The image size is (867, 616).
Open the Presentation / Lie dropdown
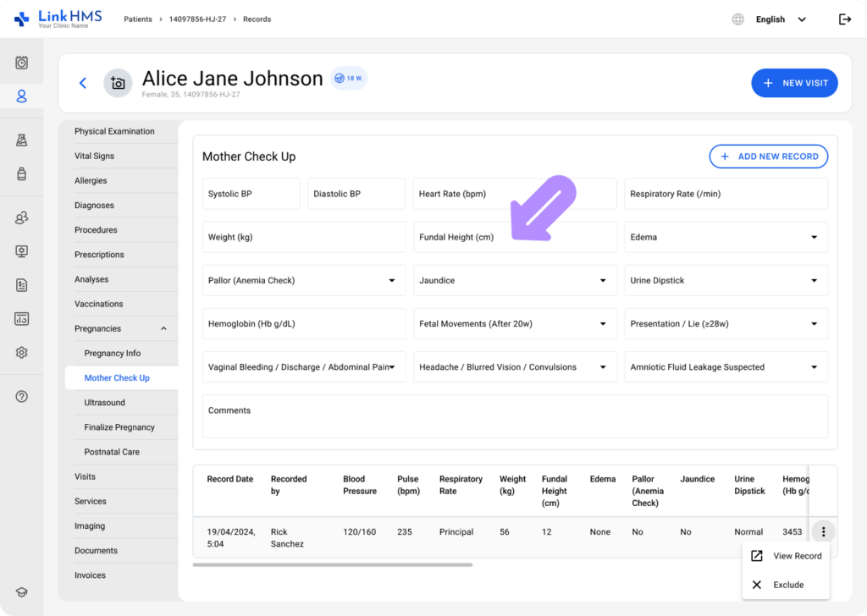click(x=726, y=324)
